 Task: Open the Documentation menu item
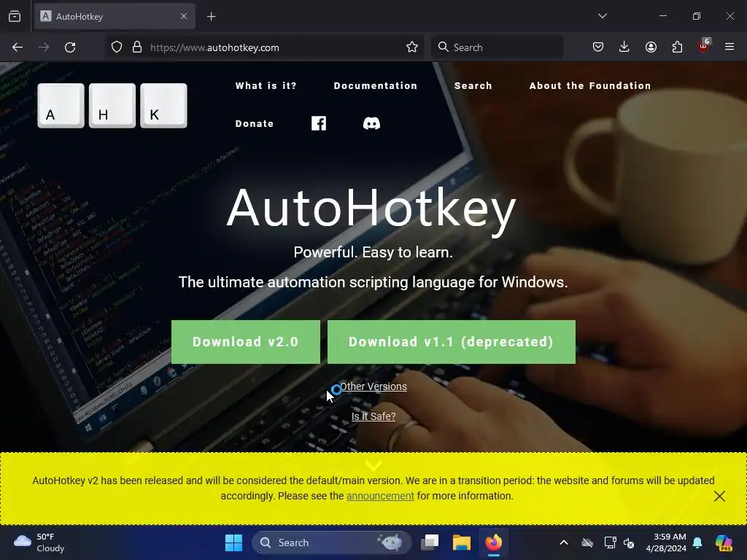click(376, 86)
